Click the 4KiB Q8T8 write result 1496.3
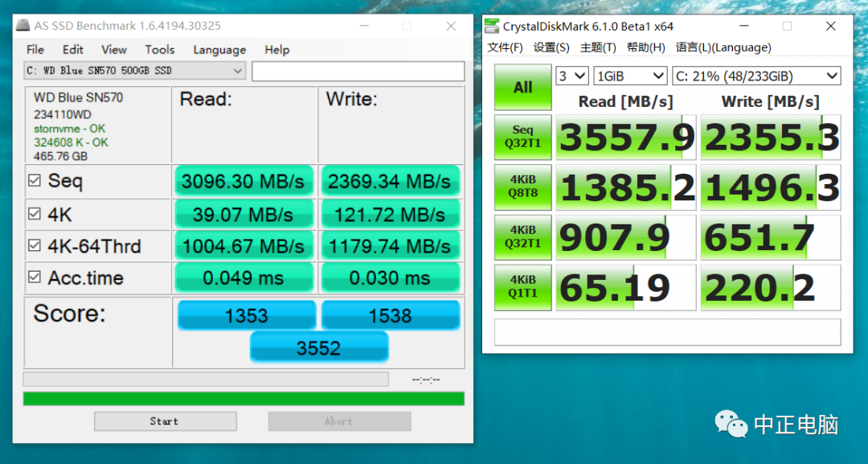 click(771, 187)
